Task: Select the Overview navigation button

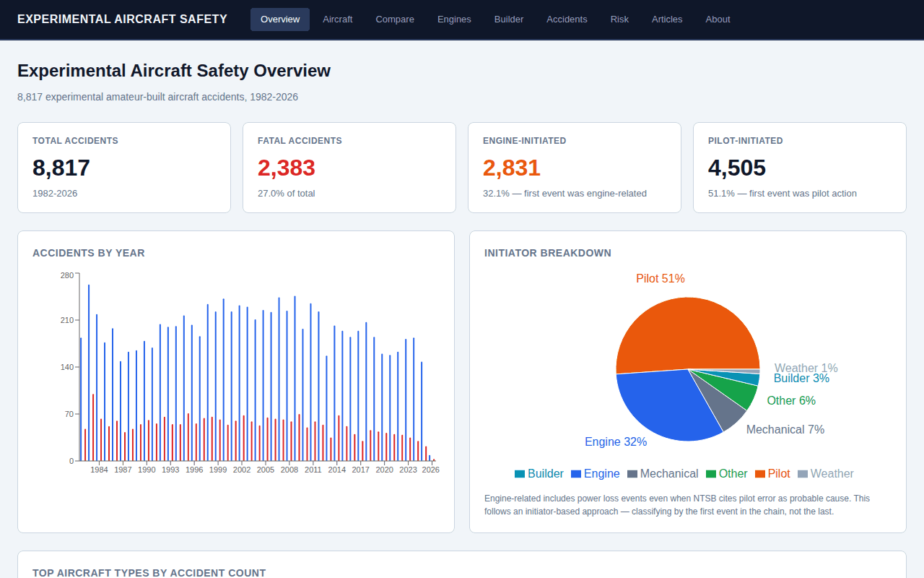Action: pyautogui.click(x=279, y=20)
